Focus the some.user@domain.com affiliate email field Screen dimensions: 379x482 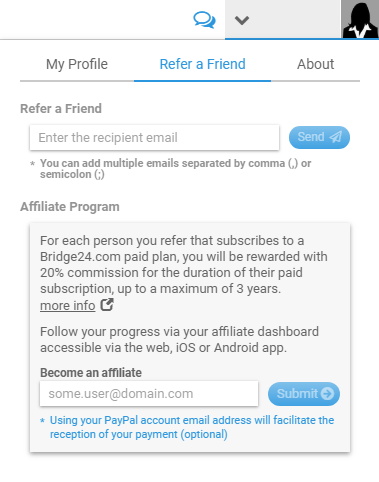point(149,394)
